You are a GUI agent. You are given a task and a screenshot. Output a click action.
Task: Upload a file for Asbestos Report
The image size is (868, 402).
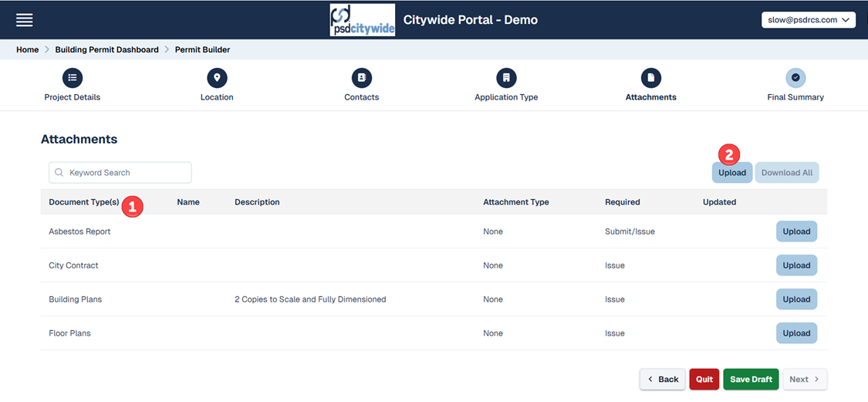[x=796, y=231]
